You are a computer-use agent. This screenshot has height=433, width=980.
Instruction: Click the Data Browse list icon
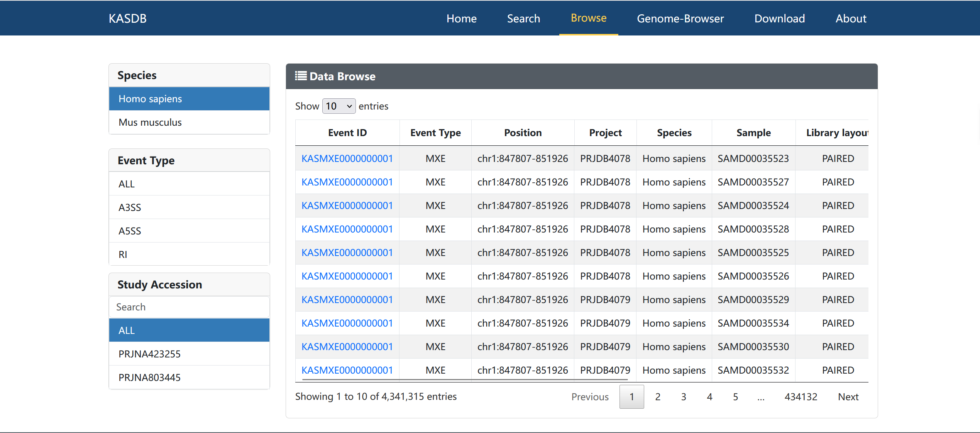(x=301, y=76)
